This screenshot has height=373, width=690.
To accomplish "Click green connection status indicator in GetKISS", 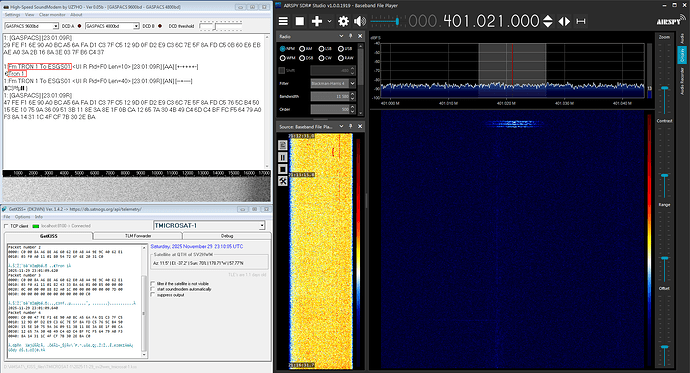I will coord(36,226).
